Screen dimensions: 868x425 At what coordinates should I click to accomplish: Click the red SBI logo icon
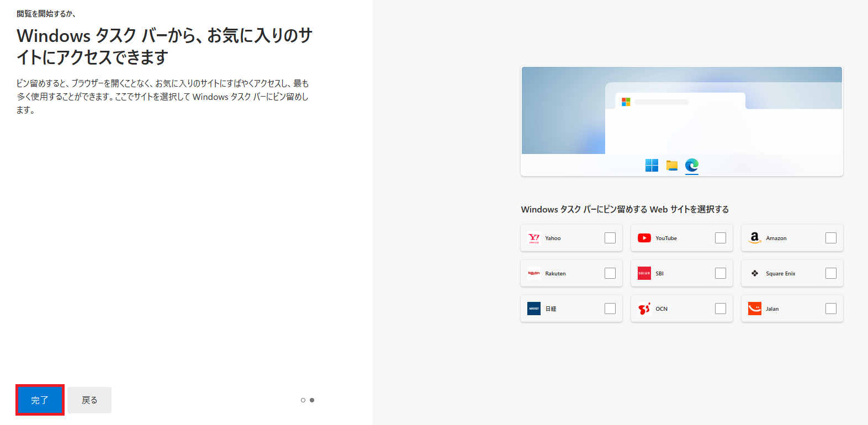click(x=644, y=273)
